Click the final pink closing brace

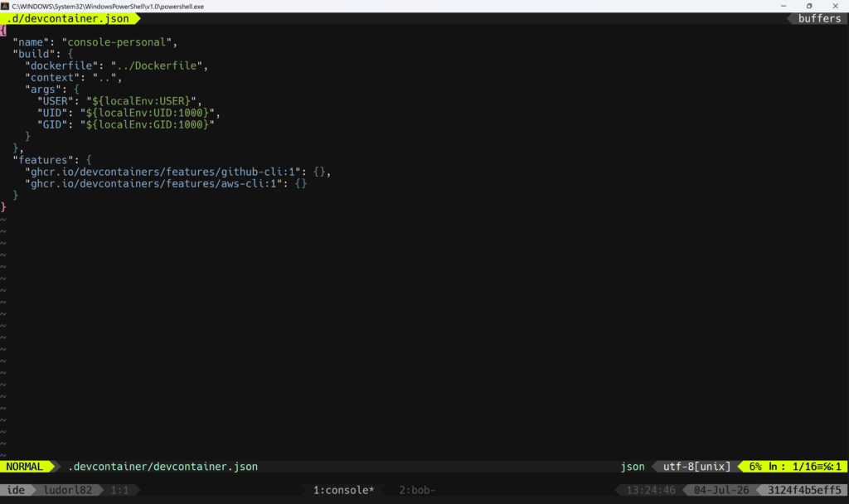[3, 207]
